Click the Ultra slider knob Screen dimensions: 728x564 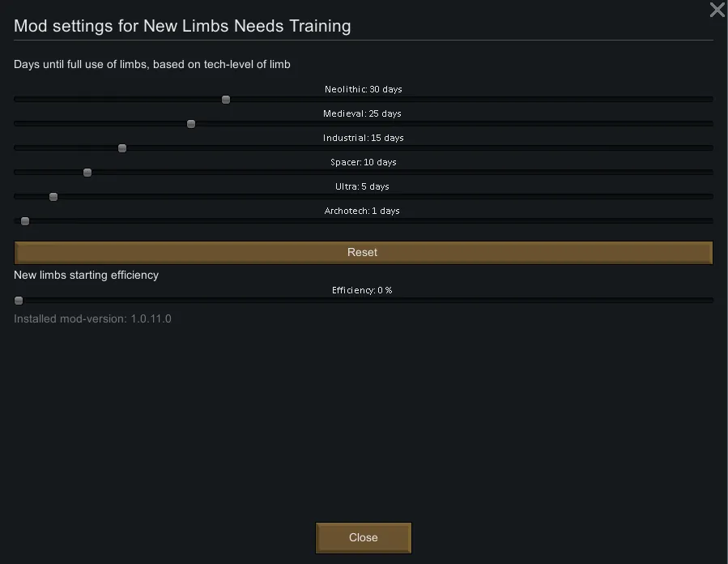point(53,197)
